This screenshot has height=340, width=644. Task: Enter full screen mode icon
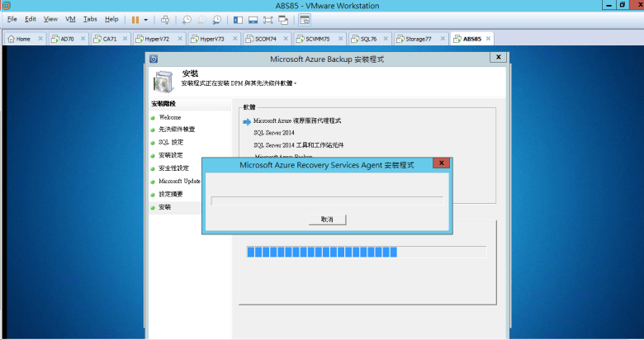click(x=269, y=19)
